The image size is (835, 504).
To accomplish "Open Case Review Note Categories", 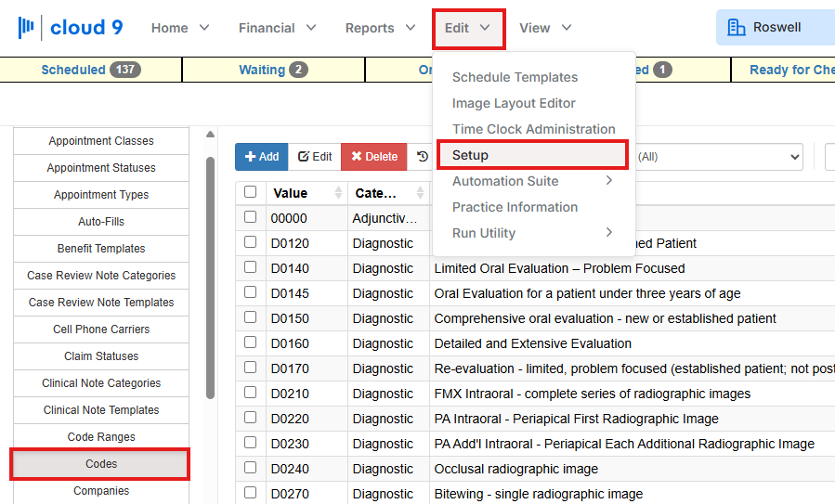I will tap(101, 275).
